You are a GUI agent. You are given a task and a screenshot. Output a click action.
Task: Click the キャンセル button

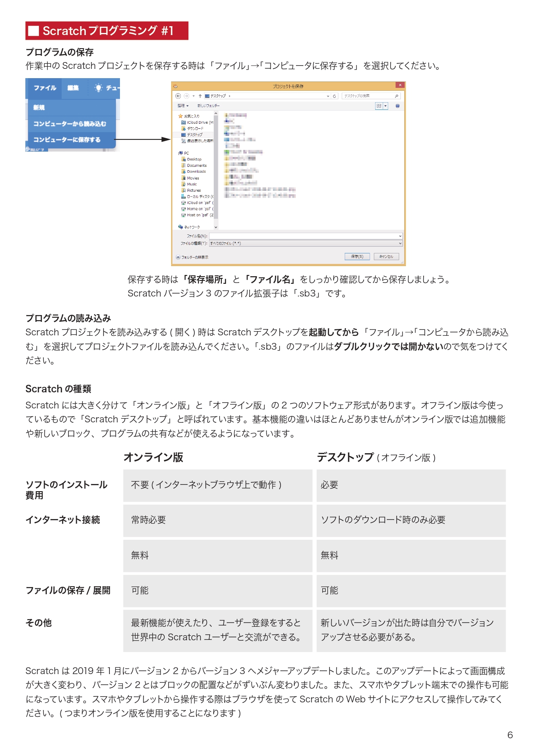coord(386,256)
